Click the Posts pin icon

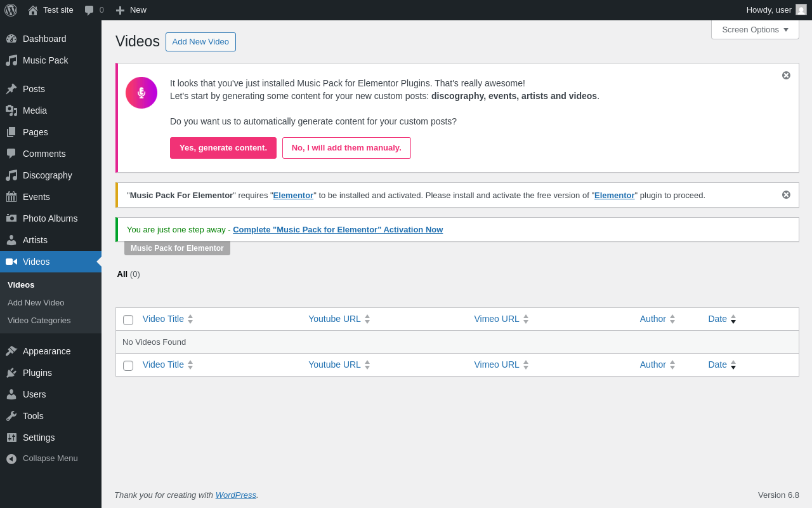(x=11, y=89)
